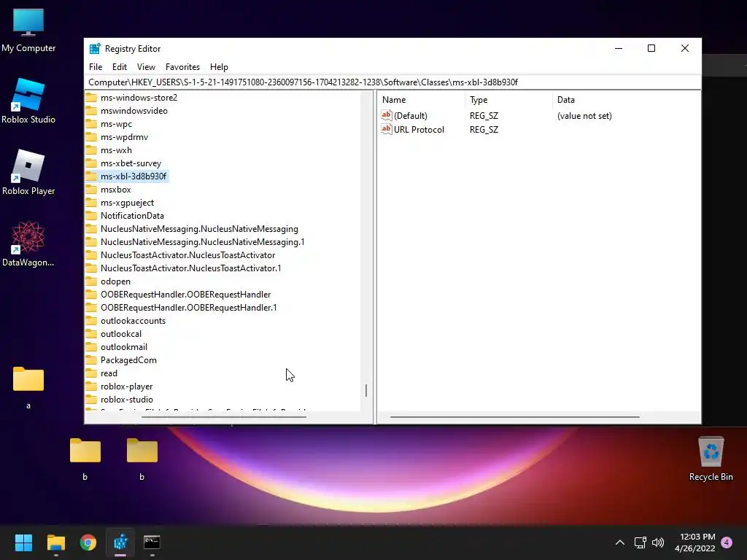This screenshot has width=747, height=560.
Task: Click the registry path address bar
Action: (x=392, y=82)
